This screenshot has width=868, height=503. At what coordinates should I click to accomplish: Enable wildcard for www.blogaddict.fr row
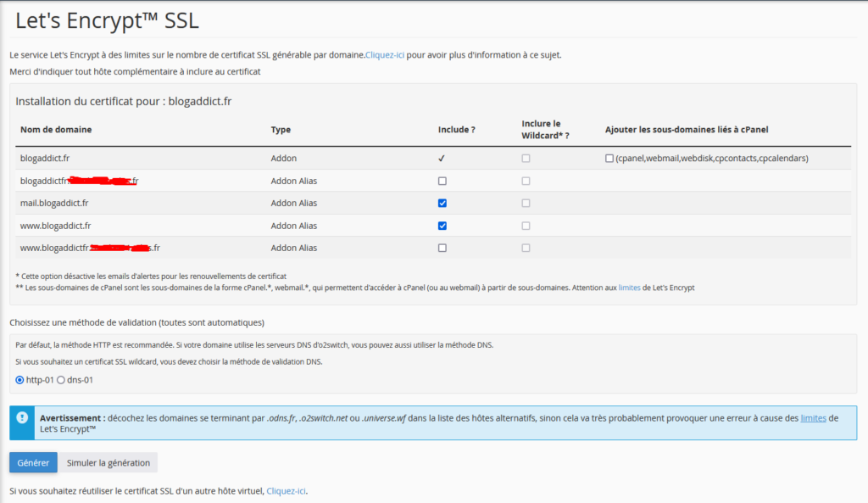click(x=526, y=226)
